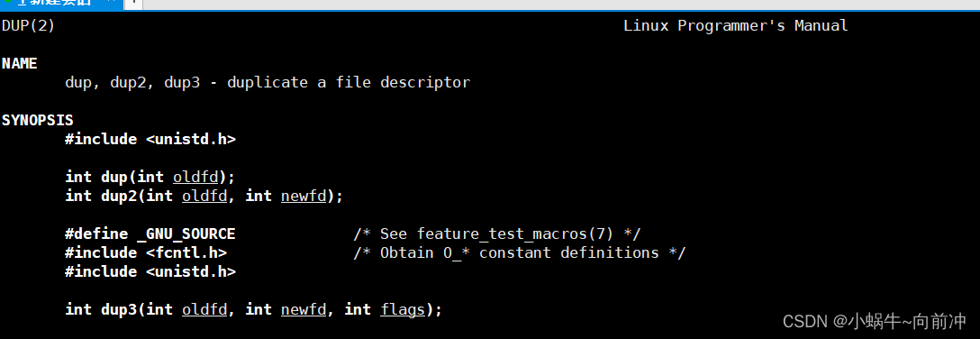
Task: Click the underlined oldfd in the dup2 declaration
Action: pyautogui.click(x=204, y=196)
